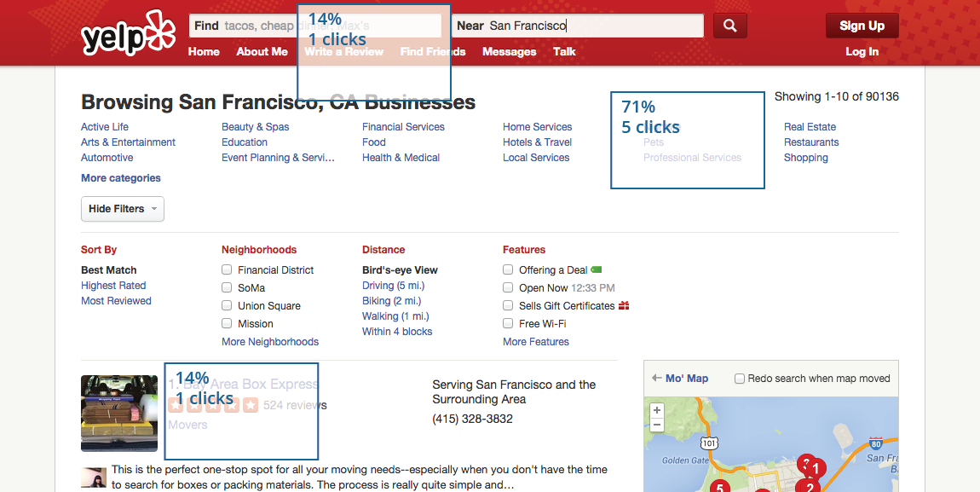The height and width of the screenshot is (492, 980).
Task: Open the Bay Area Box Express photo
Action: (119, 414)
